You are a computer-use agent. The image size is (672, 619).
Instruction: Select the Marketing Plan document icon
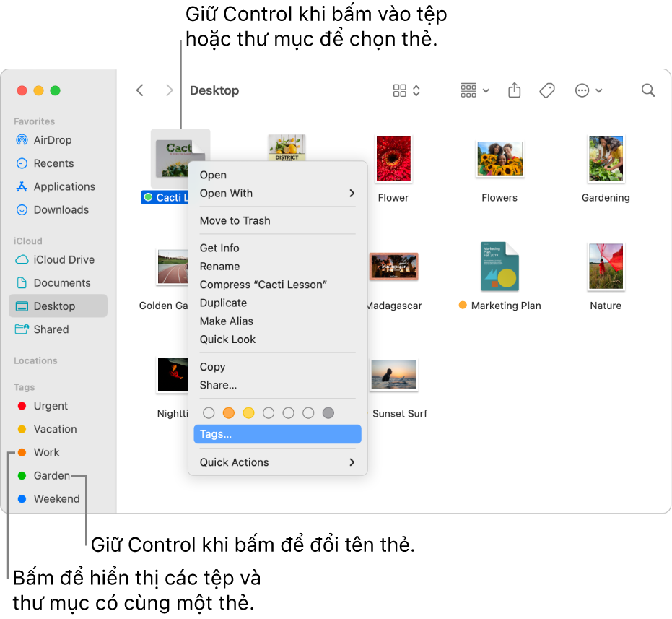point(499,267)
